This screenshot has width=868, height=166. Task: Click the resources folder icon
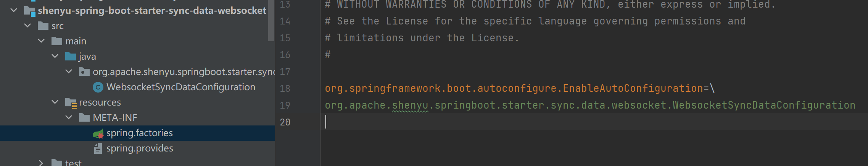[71, 103]
